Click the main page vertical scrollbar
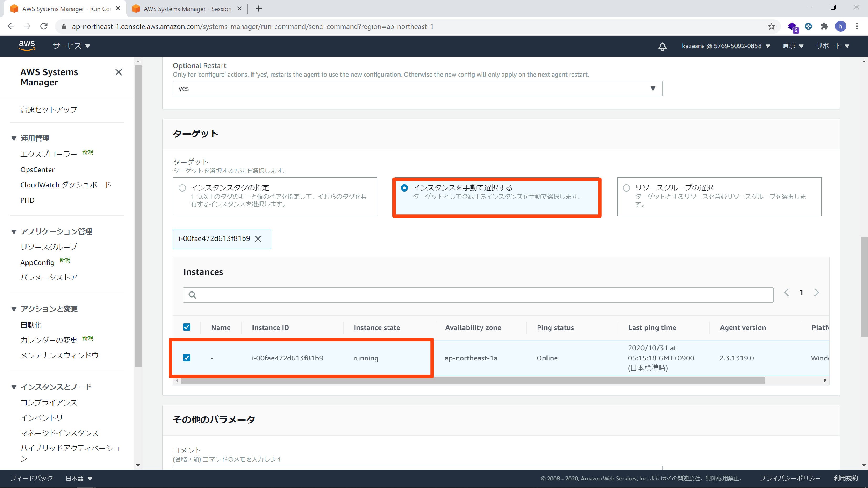This screenshot has width=868, height=488. pyautogui.click(x=864, y=286)
